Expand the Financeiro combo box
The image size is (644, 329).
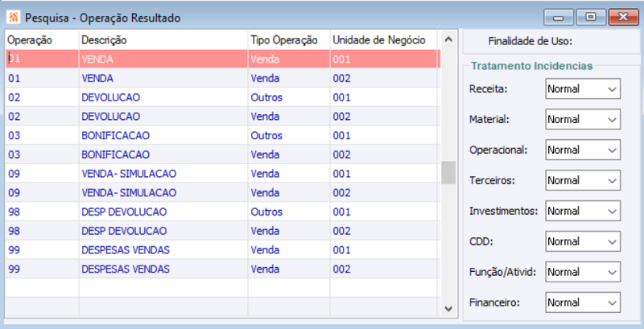point(583,302)
